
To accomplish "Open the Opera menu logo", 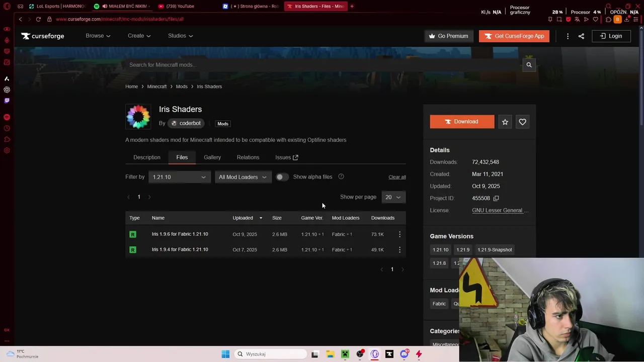I will [x=7, y=7].
